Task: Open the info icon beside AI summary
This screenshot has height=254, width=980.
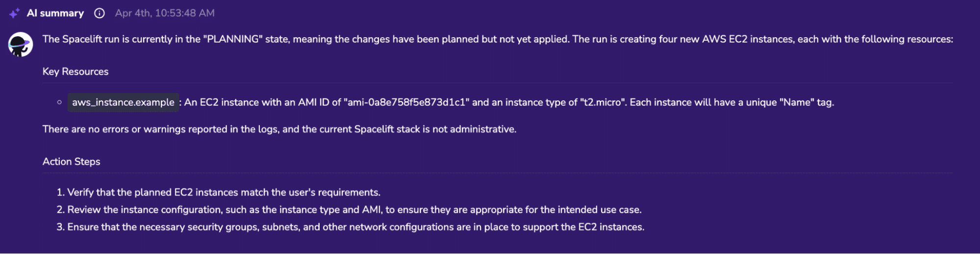Action: tap(100, 13)
